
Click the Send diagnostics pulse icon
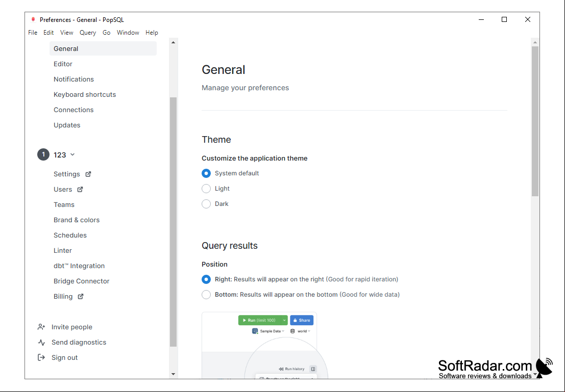pos(41,343)
